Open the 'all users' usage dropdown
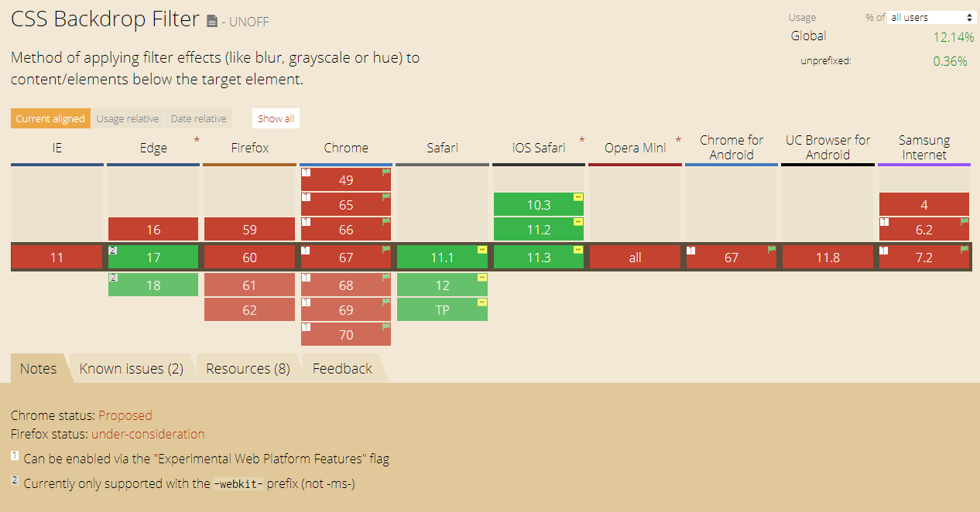The width and height of the screenshot is (980, 512). (x=932, y=17)
